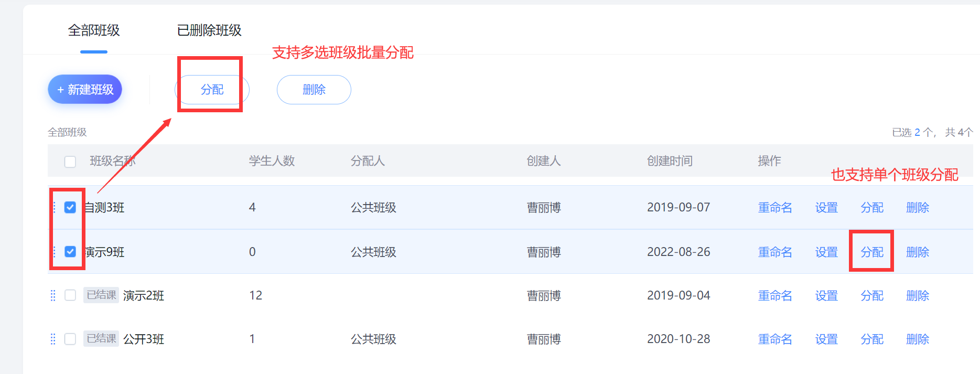Uncheck the 自测3班 checkbox
Viewport: 980px width, 374px height.
point(70,208)
